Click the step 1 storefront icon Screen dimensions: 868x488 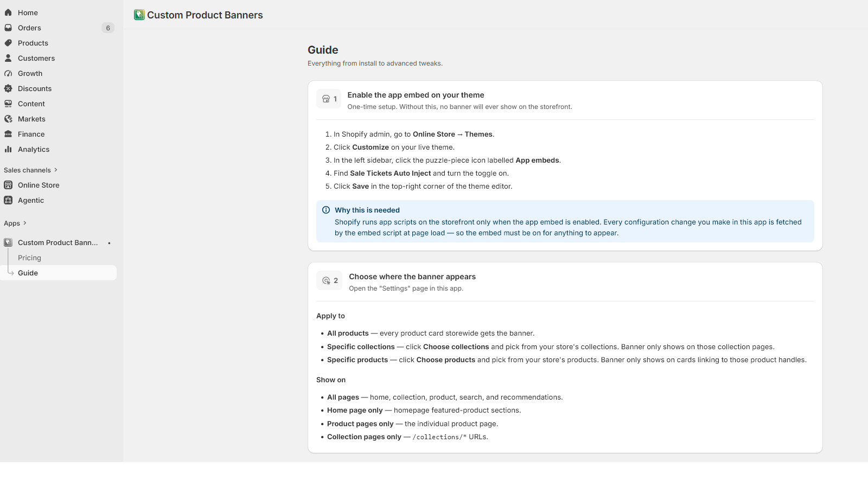(x=326, y=99)
